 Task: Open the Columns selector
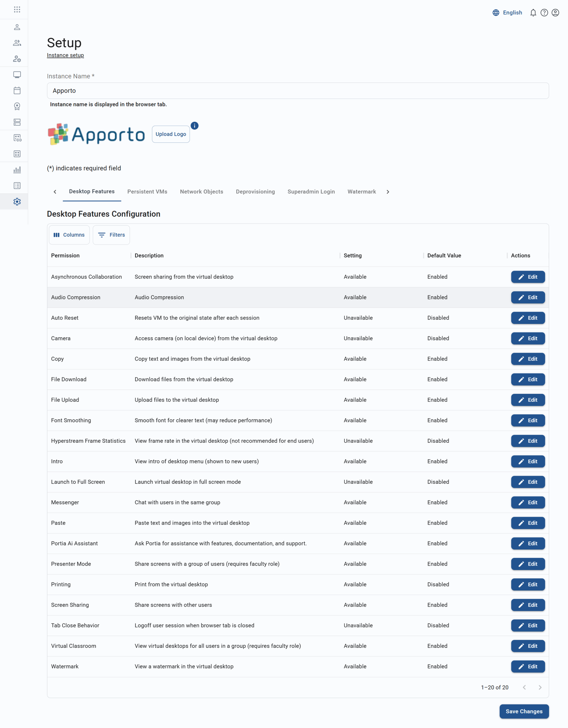pyautogui.click(x=69, y=235)
